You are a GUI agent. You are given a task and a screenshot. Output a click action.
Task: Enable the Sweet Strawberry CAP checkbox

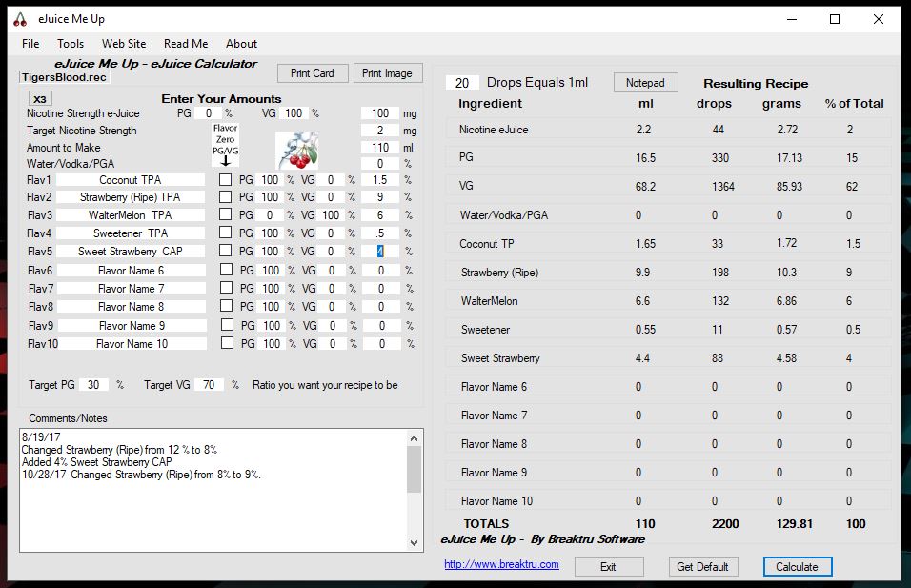tap(226, 252)
